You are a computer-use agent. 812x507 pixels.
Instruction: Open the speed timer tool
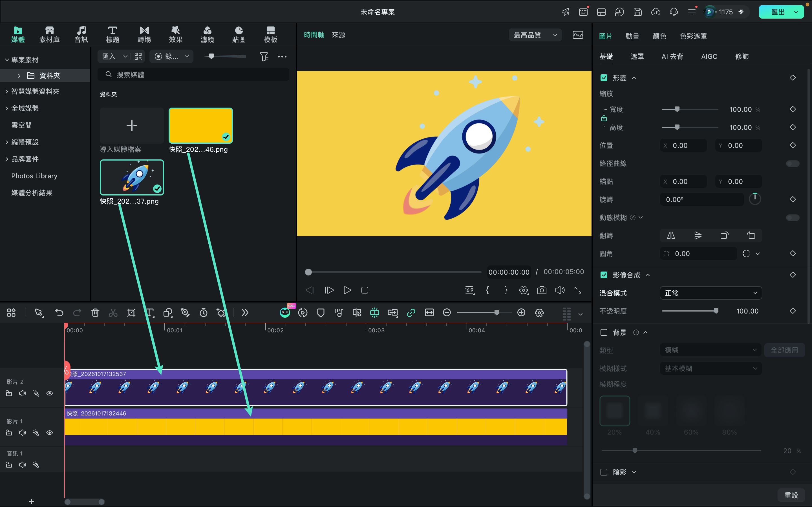click(x=203, y=313)
